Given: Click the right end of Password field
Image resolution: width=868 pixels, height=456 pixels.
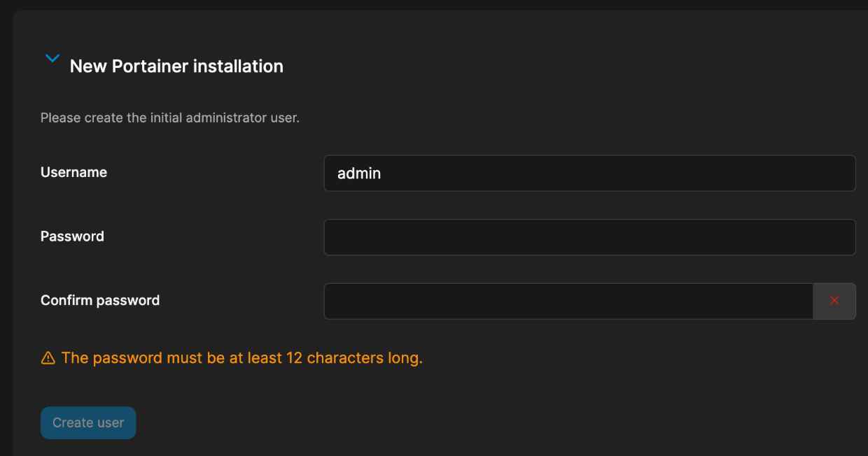Looking at the screenshot, I should pos(840,237).
